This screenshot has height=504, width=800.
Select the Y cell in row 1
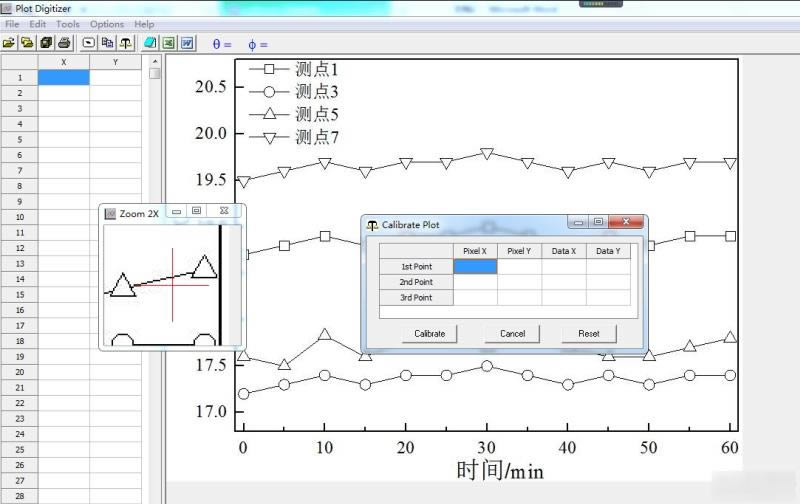coord(115,78)
